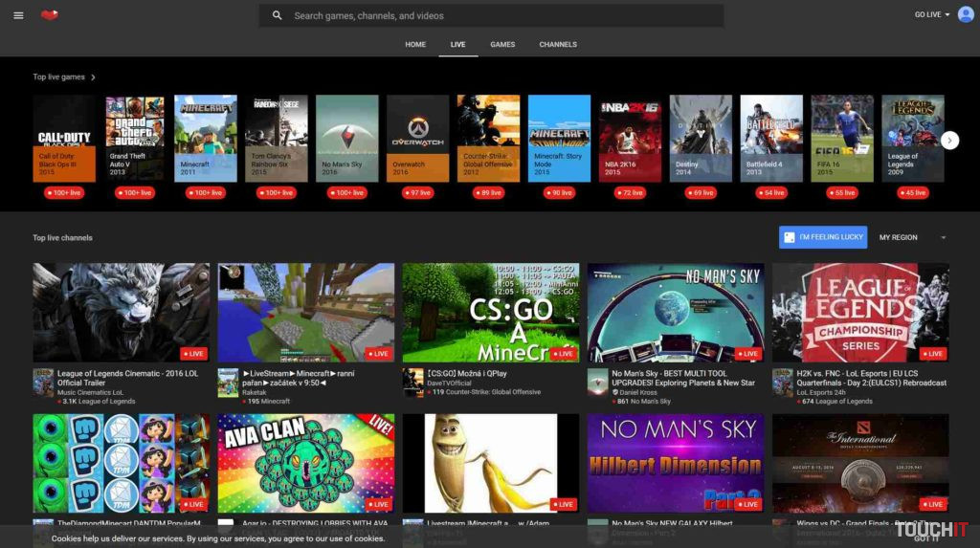This screenshot has height=548, width=980.
Task: Switch to the HOME tab
Action: (415, 44)
